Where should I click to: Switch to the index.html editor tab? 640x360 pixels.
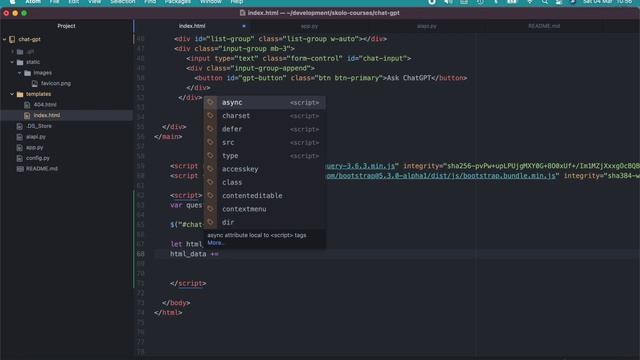tap(192, 26)
